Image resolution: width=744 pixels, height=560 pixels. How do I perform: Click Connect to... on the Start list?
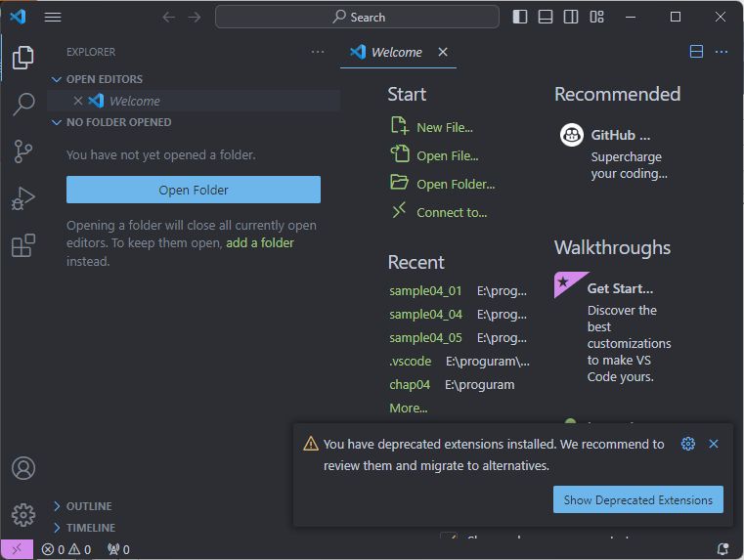pos(439,212)
